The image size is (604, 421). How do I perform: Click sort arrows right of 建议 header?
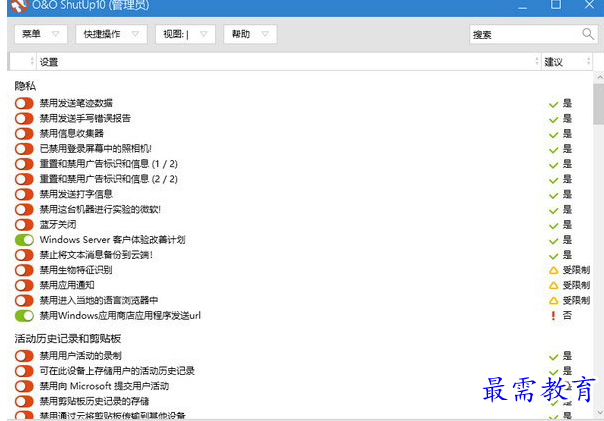click(x=588, y=61)
